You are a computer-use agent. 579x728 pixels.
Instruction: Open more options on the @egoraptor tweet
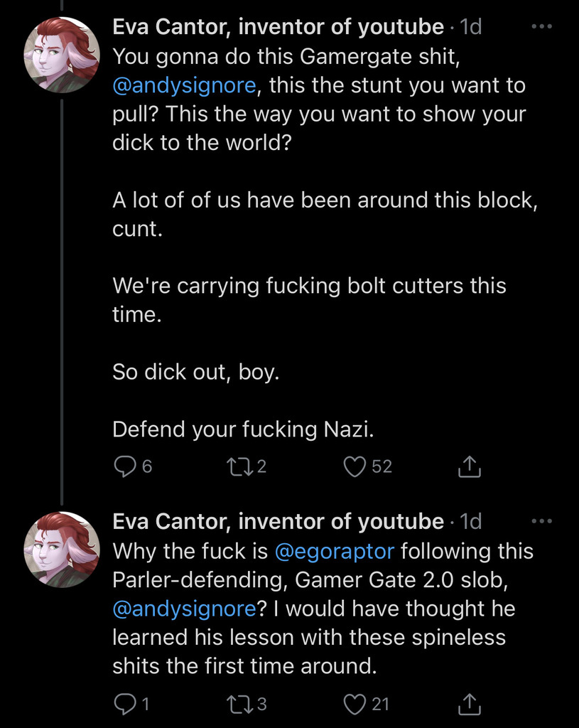click(x=541, y=521)
